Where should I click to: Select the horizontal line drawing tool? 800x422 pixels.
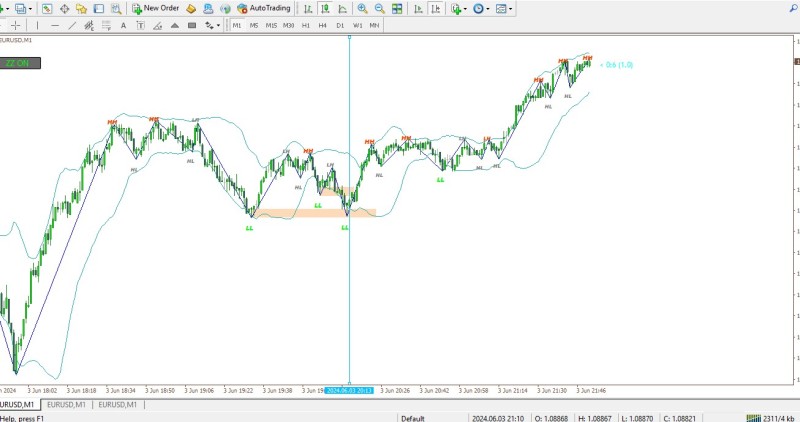point(56,25)
